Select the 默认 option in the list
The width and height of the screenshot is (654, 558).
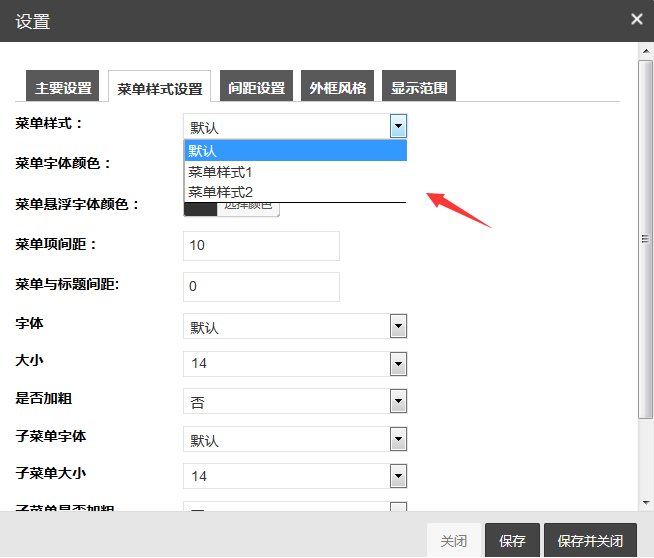(x=295, y=151)
